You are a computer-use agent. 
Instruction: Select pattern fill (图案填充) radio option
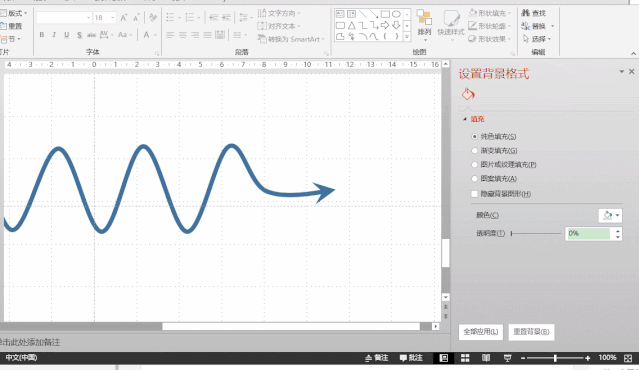474,178
